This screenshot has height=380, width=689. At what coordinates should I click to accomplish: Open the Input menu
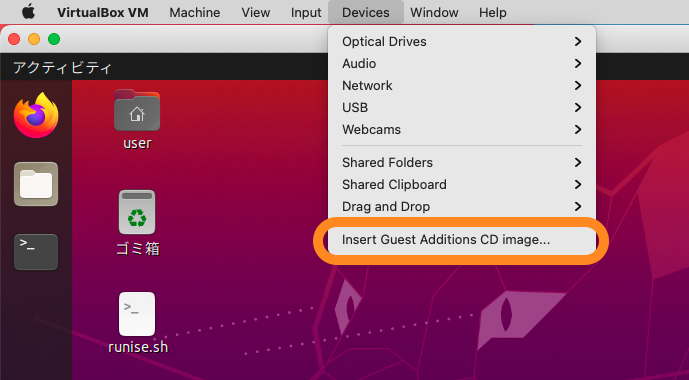[306, 12]
